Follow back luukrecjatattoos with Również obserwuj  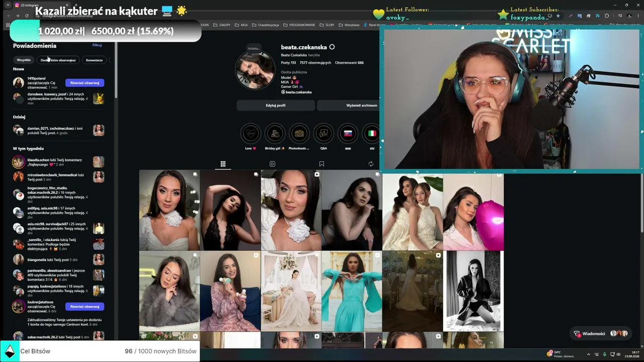[85, 307]
